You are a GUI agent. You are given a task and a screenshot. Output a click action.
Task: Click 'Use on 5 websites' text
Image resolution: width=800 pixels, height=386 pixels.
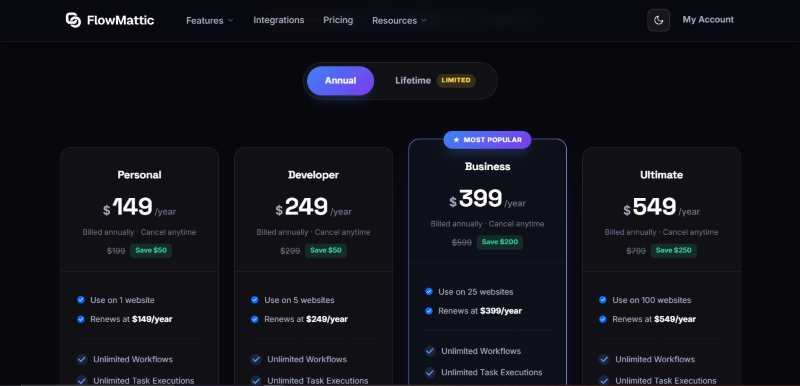299,300
